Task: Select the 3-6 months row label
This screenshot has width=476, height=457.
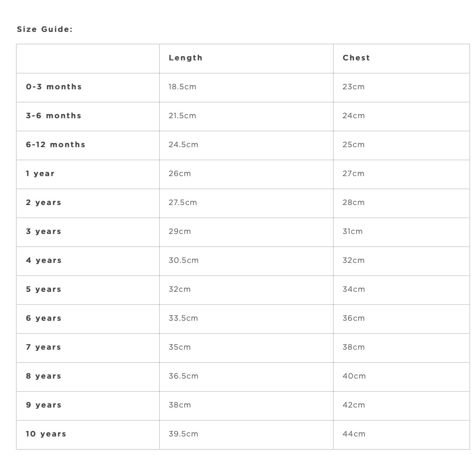Action: click(x=54, y=116)
